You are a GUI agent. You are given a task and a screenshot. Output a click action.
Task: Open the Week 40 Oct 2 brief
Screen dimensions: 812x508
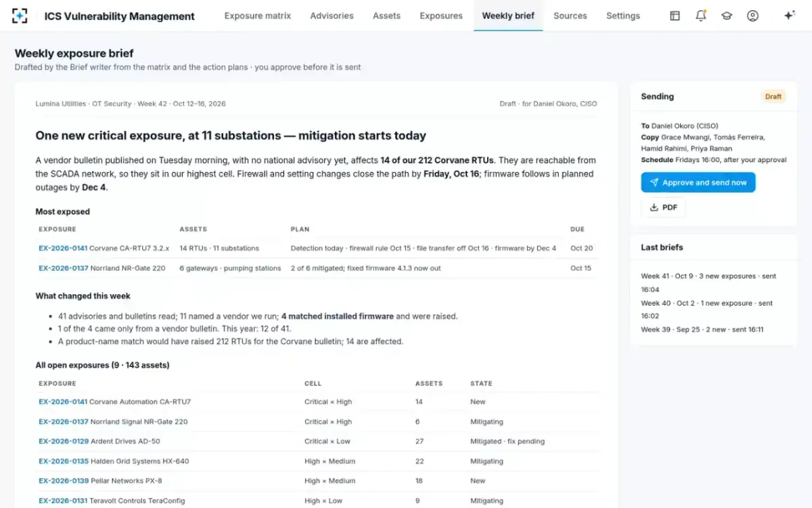707,309
